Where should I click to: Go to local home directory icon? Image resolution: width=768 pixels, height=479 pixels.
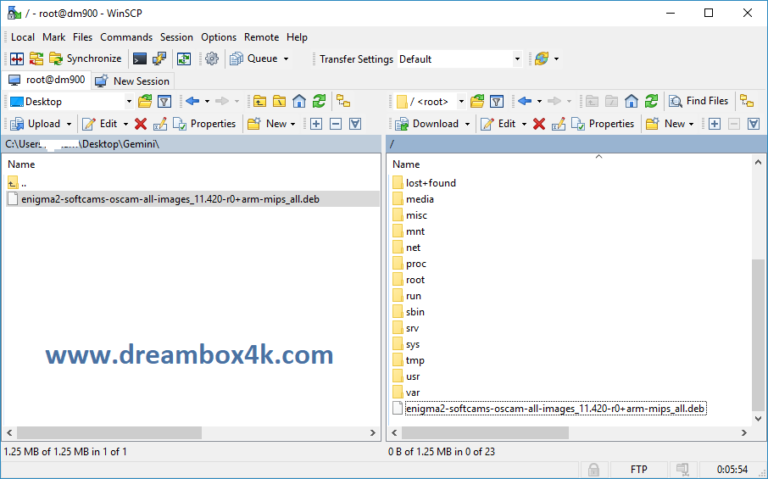(x=299, y=101)
